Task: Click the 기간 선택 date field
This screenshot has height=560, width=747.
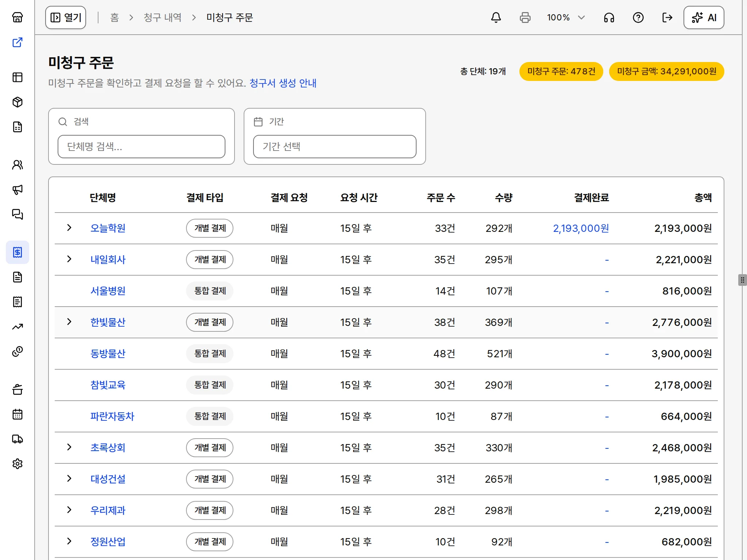Action: 335,147
